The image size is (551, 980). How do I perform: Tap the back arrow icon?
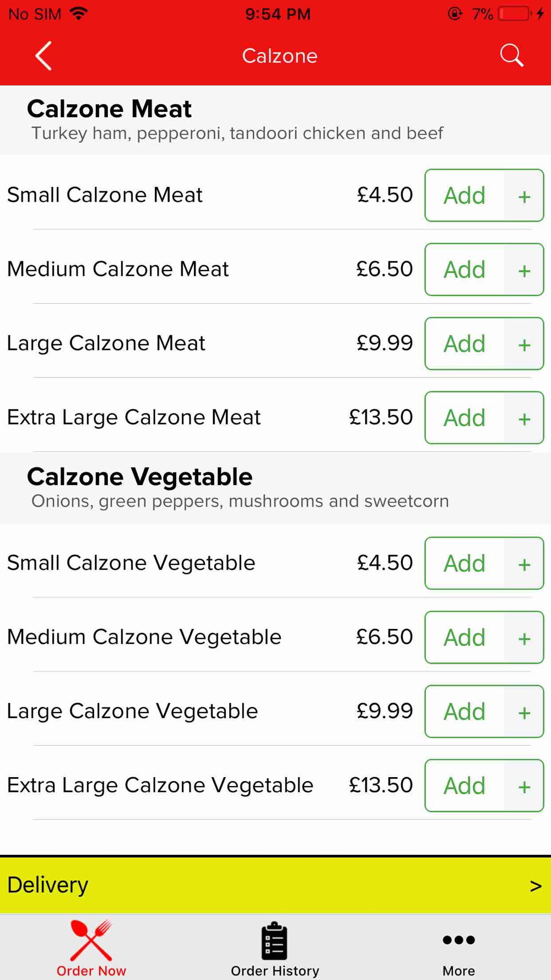point(44,56)
